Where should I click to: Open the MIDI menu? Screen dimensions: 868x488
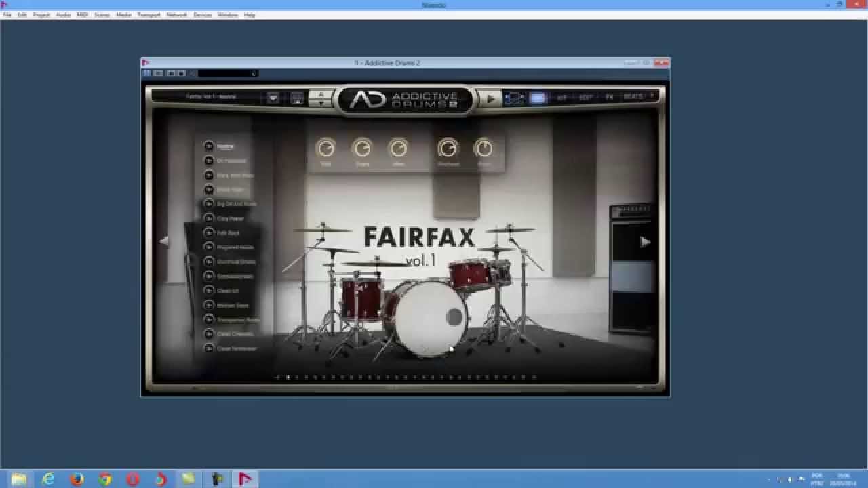pyautogui.click(x=82, y=14)
